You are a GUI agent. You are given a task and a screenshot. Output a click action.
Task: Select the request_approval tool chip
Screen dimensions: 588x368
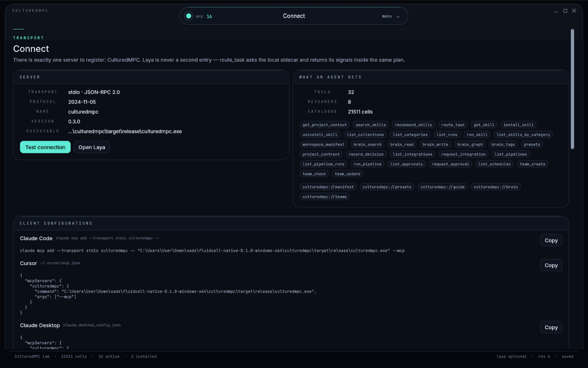(x=451, y=164)
